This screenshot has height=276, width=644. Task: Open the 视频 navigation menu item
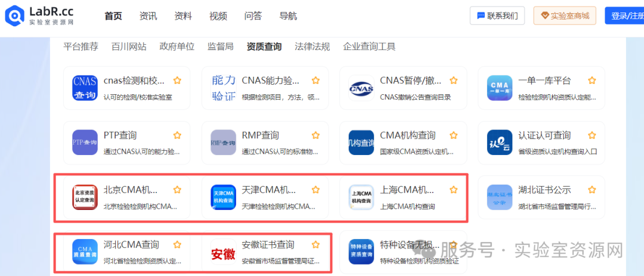click(218, 16)
